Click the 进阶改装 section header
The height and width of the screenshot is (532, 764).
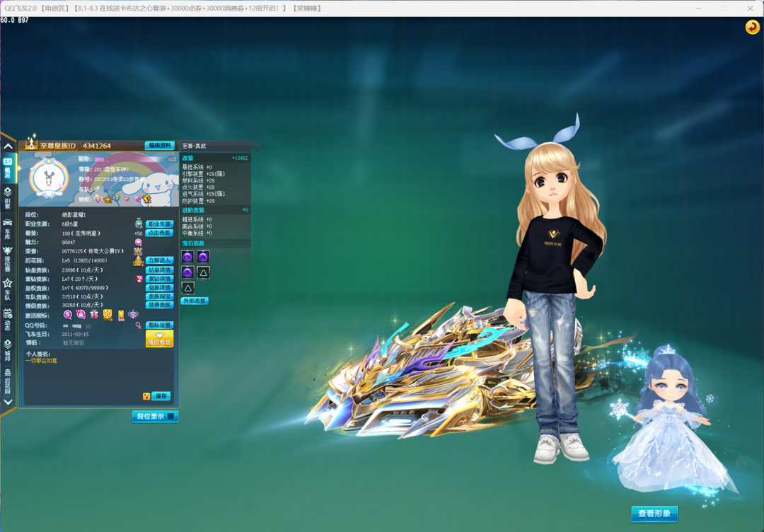tap(215, 210)
